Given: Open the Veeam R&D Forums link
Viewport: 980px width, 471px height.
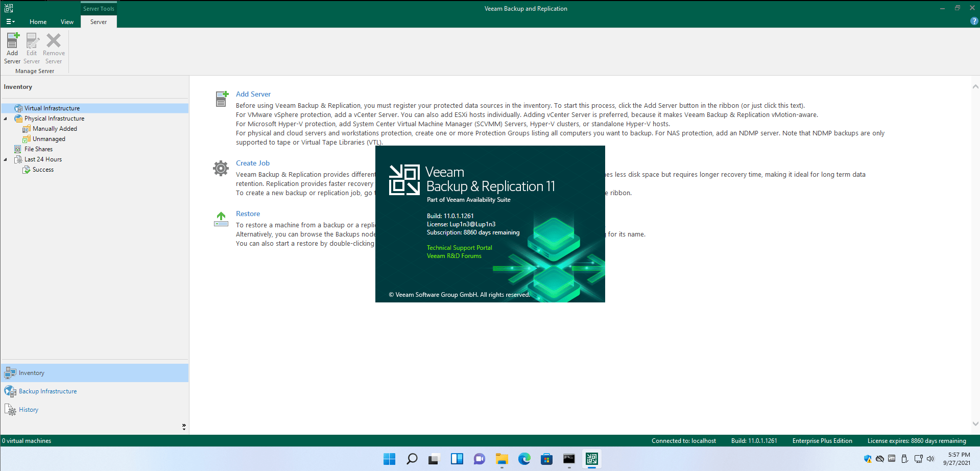Looking at the screenshot, I should click(x=454, y=256).
